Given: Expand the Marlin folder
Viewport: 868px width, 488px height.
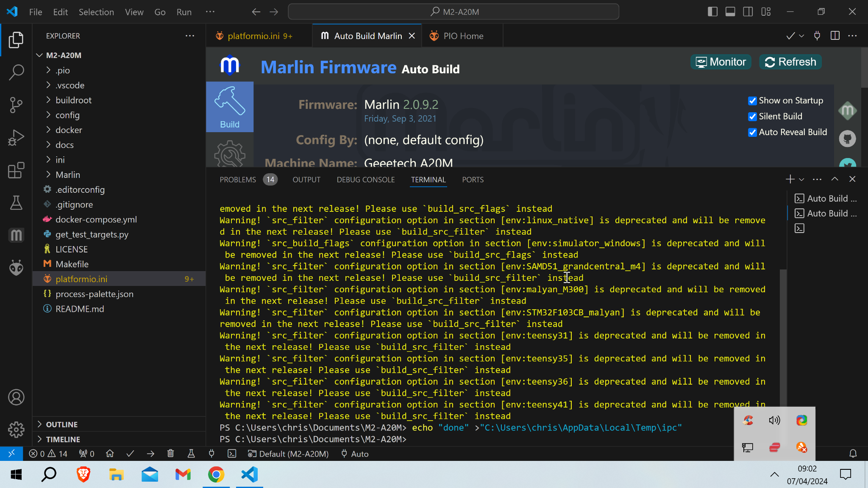Looking at the screenshot, I should tap(68, 175).
